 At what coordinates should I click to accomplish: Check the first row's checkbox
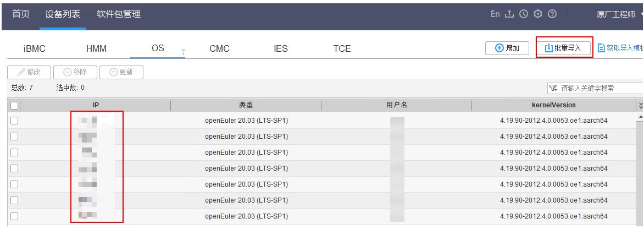coord(14,121)
